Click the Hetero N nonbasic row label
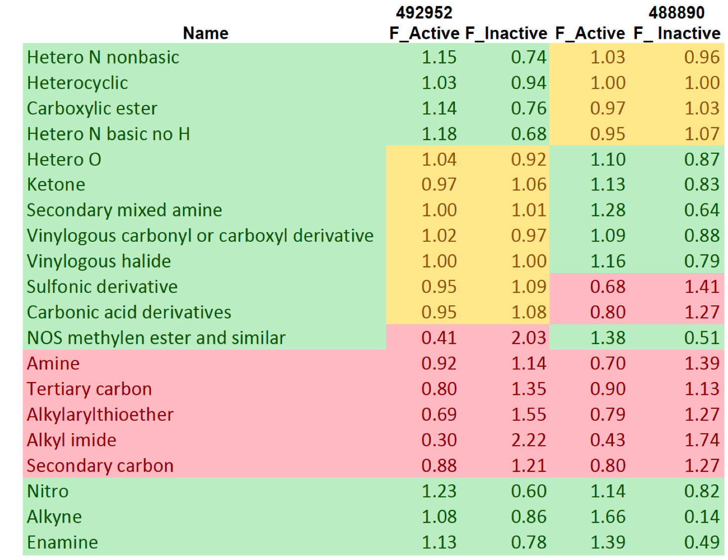Screen dimensions: 728x560 click(103, 57)
